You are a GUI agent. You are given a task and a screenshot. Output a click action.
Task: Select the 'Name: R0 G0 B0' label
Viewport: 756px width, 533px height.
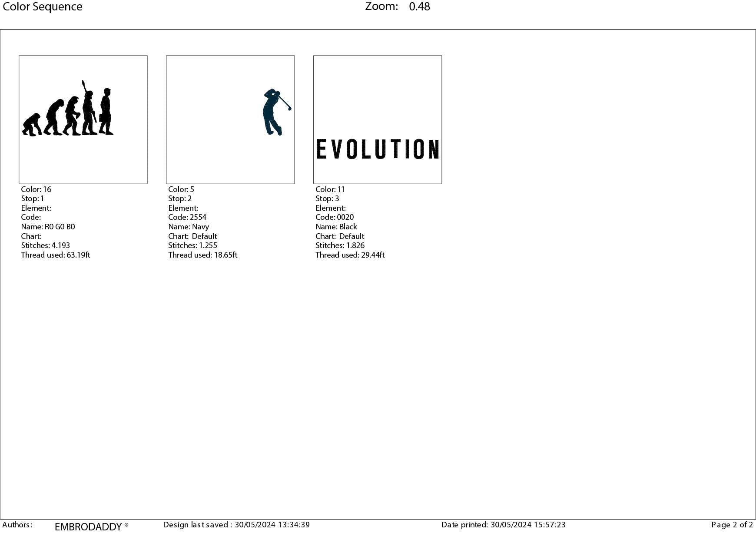48,227
